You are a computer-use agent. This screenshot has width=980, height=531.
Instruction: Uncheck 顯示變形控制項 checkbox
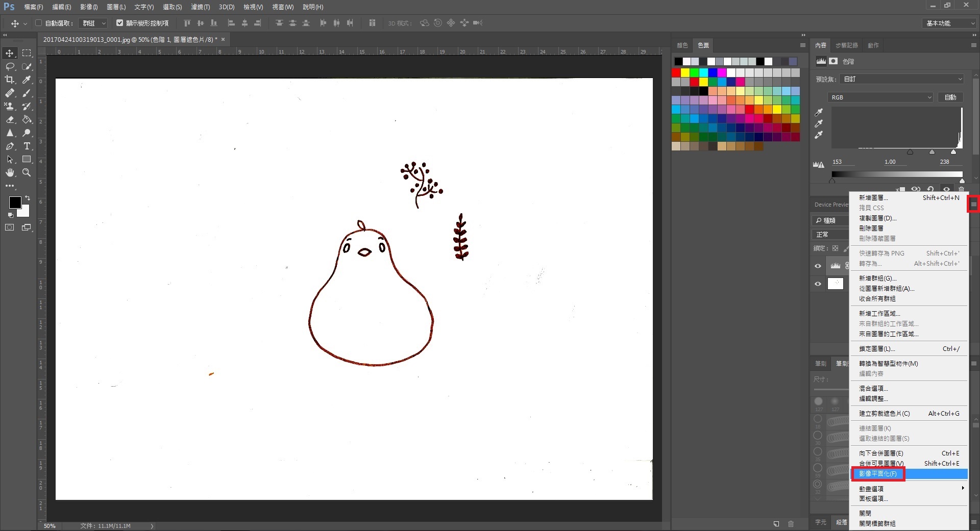click(x=120, y=23)
